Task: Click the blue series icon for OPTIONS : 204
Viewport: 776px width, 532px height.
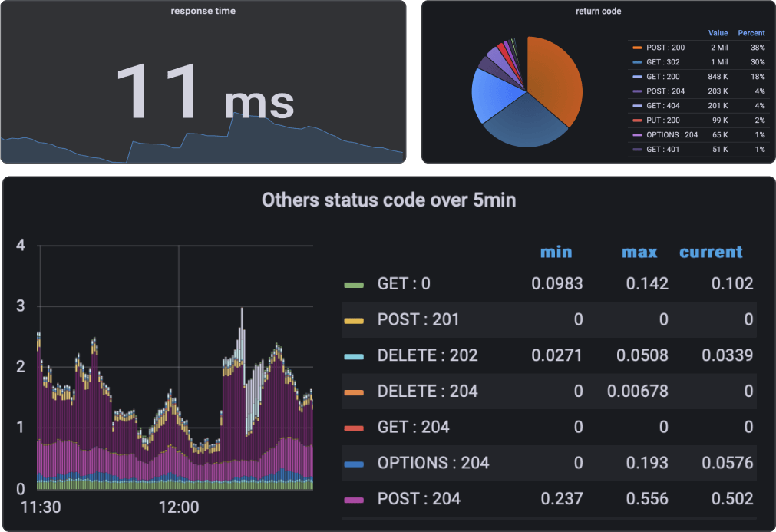Action: (353, 463)
